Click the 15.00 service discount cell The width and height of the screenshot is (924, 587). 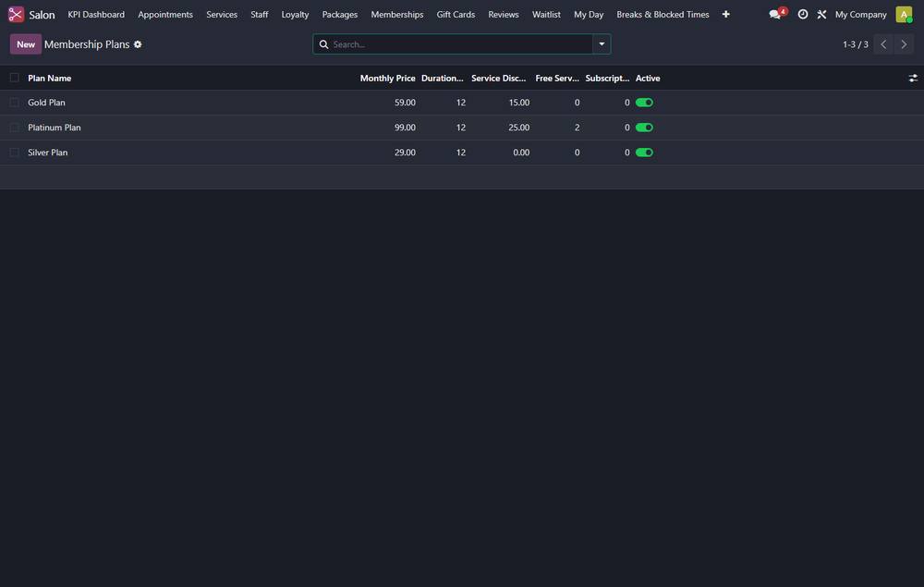[518, 103]
